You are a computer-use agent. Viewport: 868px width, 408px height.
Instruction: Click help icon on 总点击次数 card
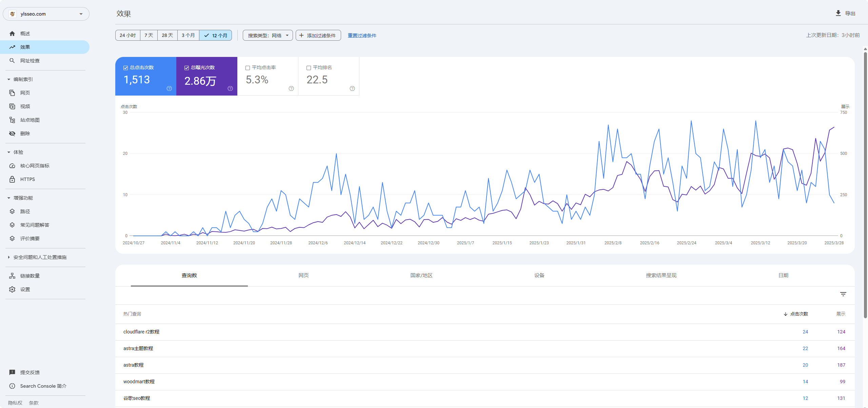pos(169,88)
